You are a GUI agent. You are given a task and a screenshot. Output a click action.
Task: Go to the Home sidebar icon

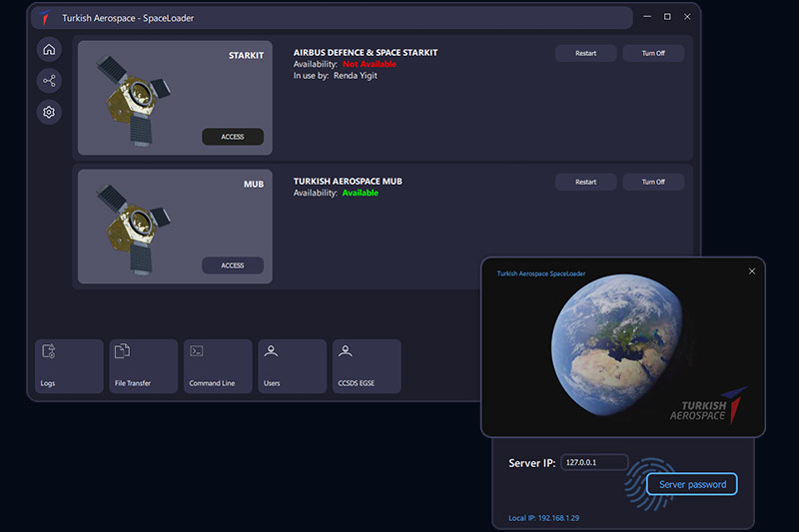49,50
